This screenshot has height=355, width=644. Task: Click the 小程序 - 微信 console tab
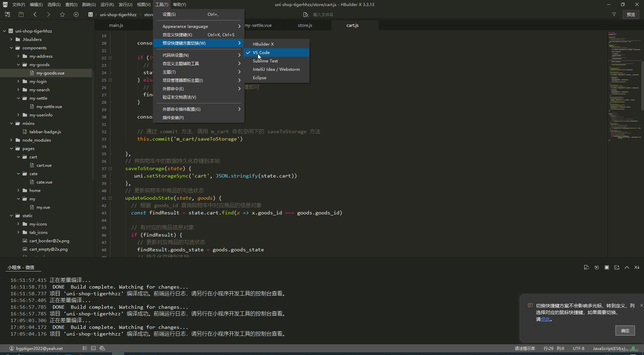[x=21, y=267]
